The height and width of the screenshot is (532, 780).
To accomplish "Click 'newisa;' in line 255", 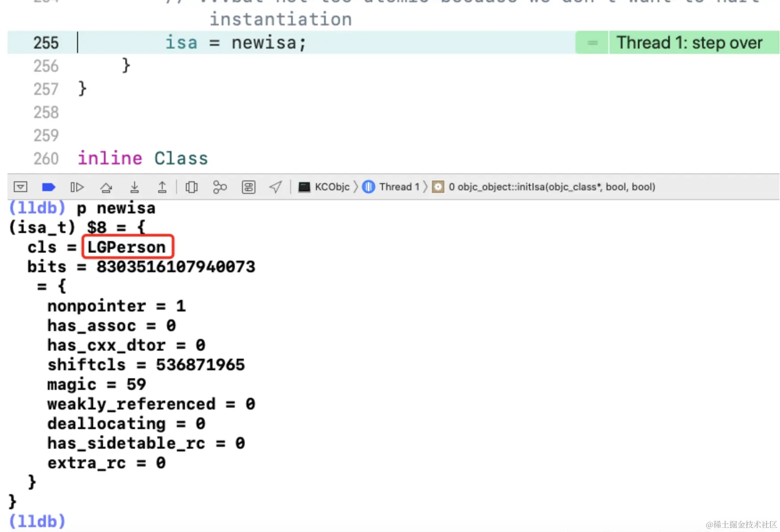I will click(269, 43).
